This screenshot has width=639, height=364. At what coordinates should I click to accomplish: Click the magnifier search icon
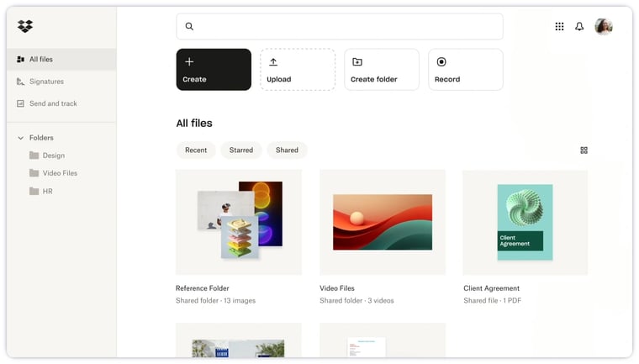point(189,27)
